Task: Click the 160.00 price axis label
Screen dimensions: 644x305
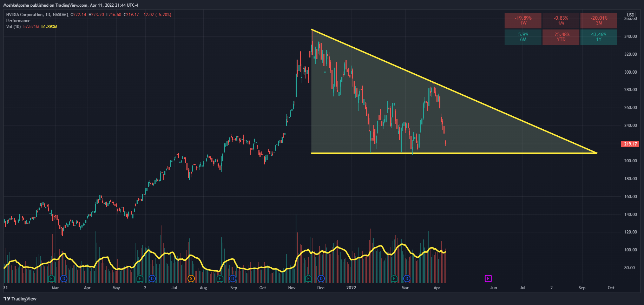Action: 630,197
